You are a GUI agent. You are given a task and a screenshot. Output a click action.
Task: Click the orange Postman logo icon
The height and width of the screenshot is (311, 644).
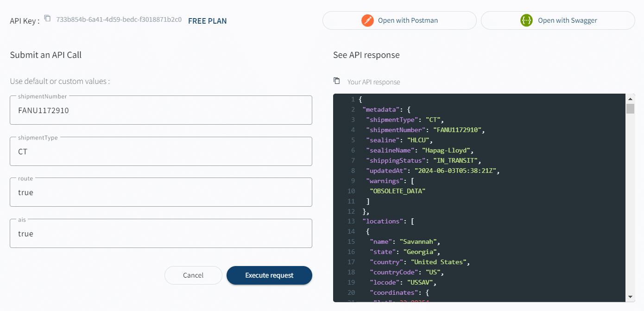(x=367, y=20)
